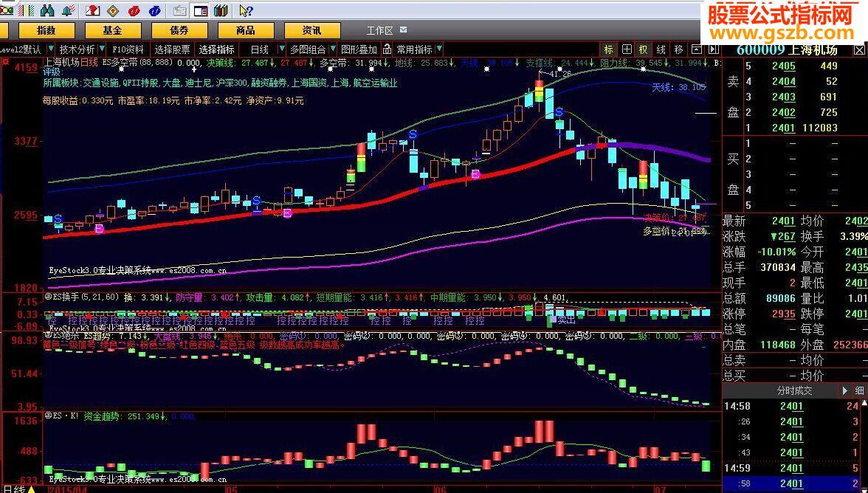The height and width of the screenshot is (493, 868).
Task: Click the 多图组合 button
Action: [x=308, y=49]
